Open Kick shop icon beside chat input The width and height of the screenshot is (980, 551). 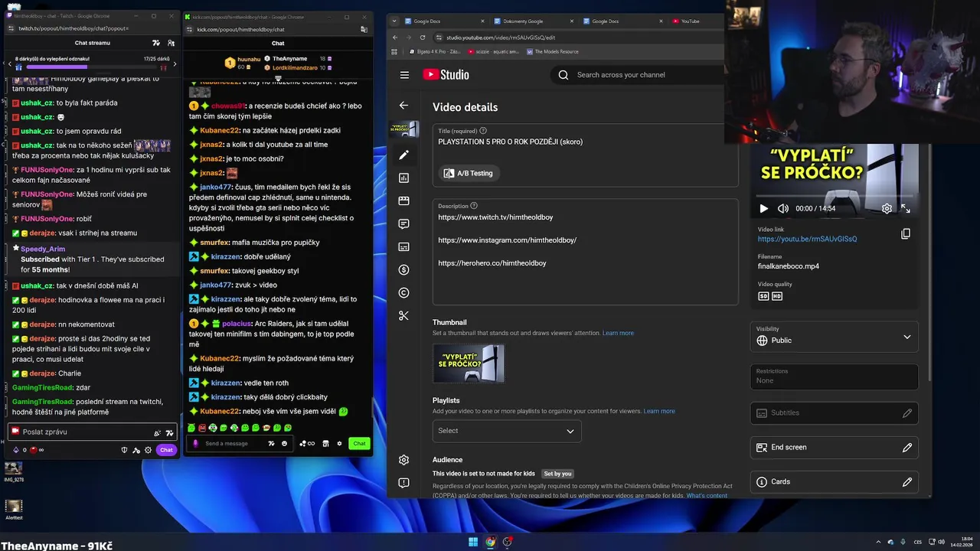click(325, 443)
